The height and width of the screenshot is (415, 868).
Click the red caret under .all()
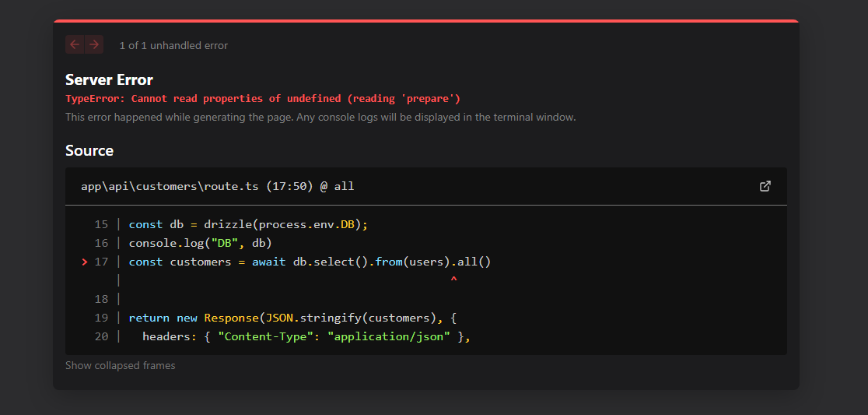coord(453,280)
